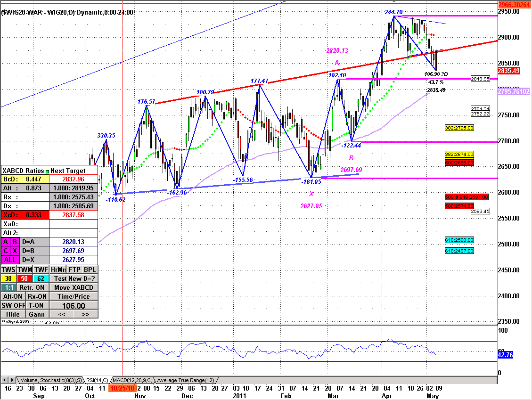Switch to the MACD(12,26,9,C) tab
This screenshot has height=400, width=532.
[x=131, y=380]
